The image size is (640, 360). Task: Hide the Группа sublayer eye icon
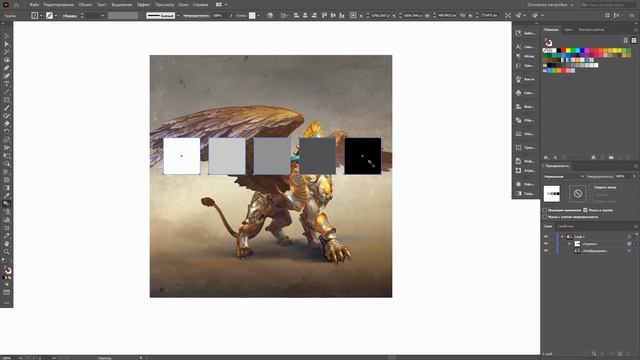[546, 244]
